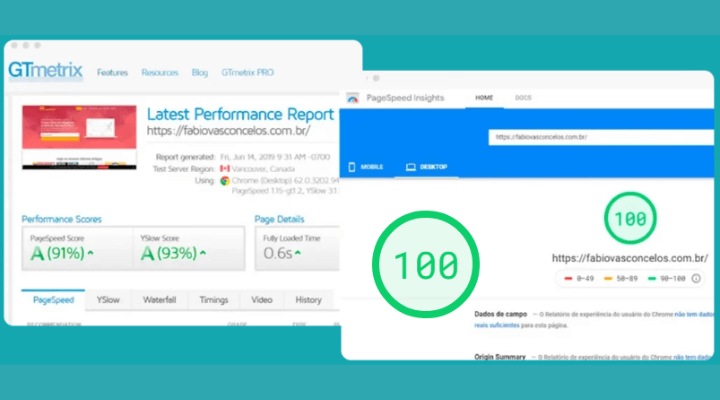Screen dimensions: 720x400
Task: Open the Video tab
Action: [x=262, y=300]
